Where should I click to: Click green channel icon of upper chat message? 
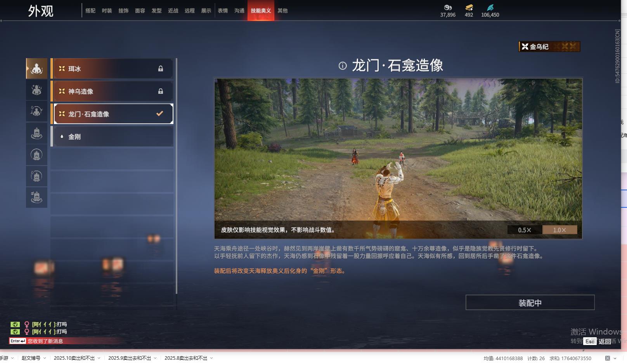pyautogui.click(x=15, y=324)
